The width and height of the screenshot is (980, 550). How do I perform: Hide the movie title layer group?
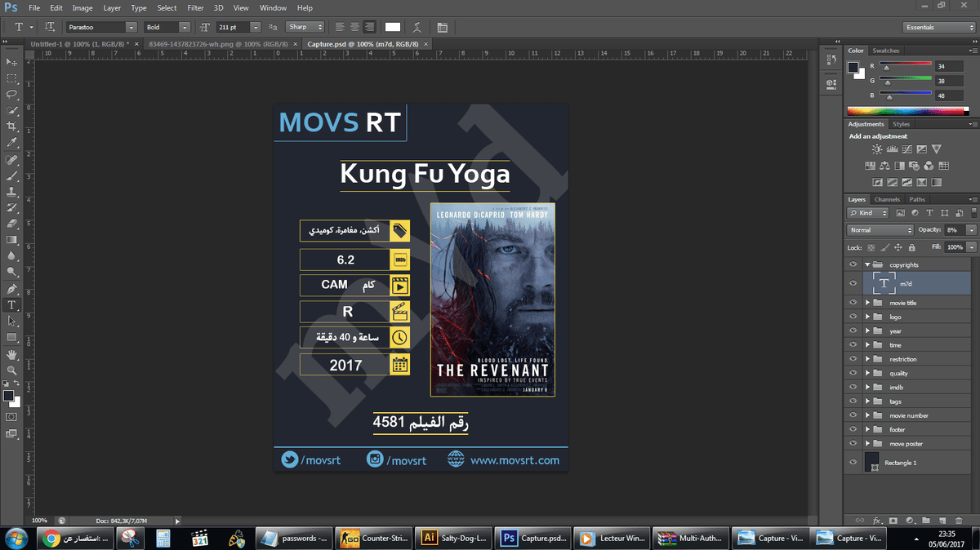pos(853,303)
